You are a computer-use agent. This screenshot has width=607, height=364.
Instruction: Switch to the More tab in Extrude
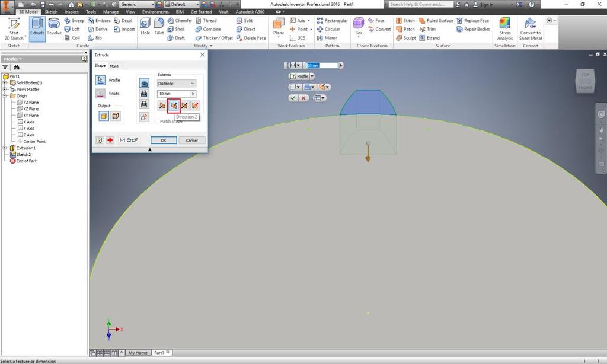[x=114, y=66]
